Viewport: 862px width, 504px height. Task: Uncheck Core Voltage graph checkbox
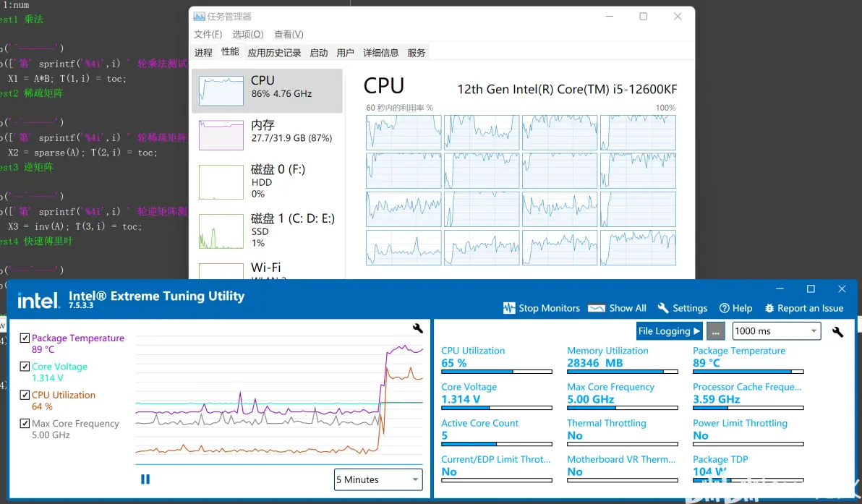tap(25, 366)
